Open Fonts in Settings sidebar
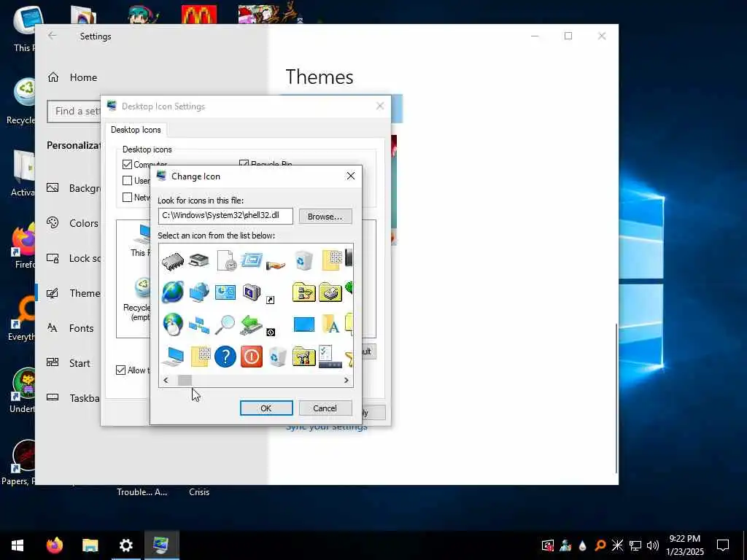 tap(72, 328)
